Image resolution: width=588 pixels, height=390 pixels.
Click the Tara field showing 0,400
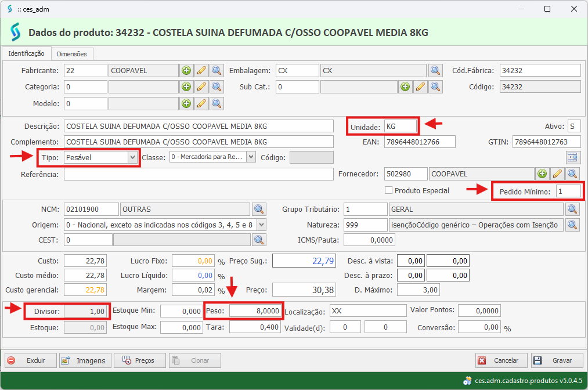pyautogui.click(x=255, y=327)
